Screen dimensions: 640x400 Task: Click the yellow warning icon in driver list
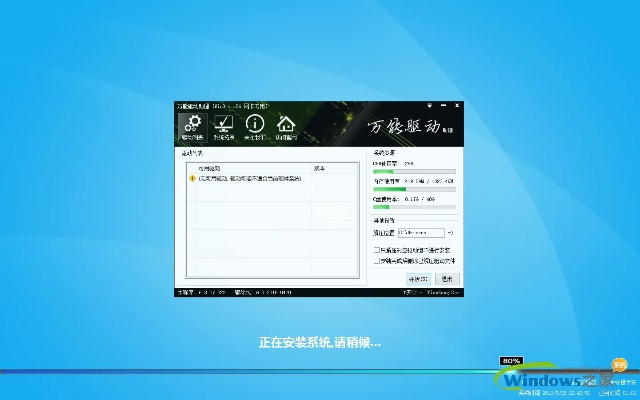192,178
